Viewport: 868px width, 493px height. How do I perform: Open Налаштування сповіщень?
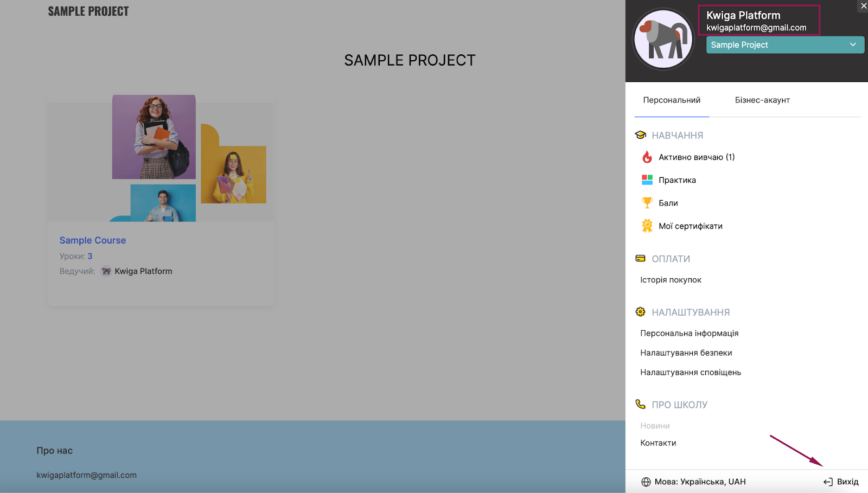click(691, 372)
